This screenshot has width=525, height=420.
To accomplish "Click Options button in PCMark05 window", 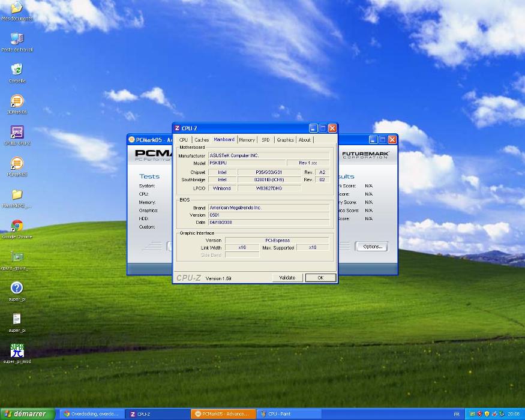I will point(373,247).
